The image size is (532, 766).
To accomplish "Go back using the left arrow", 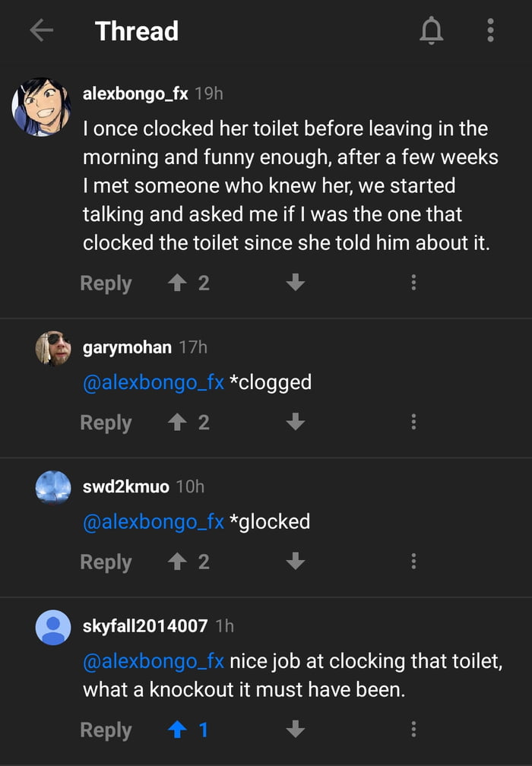I will [42, 30].
